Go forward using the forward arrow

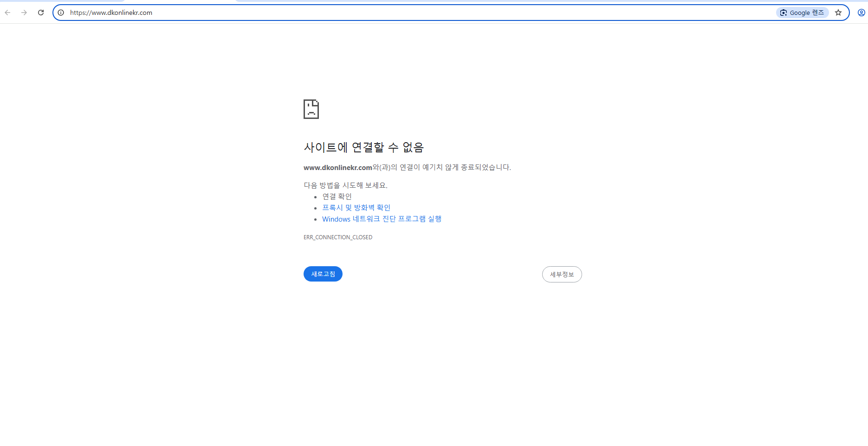pyautogui.click(x=24, y=13)
